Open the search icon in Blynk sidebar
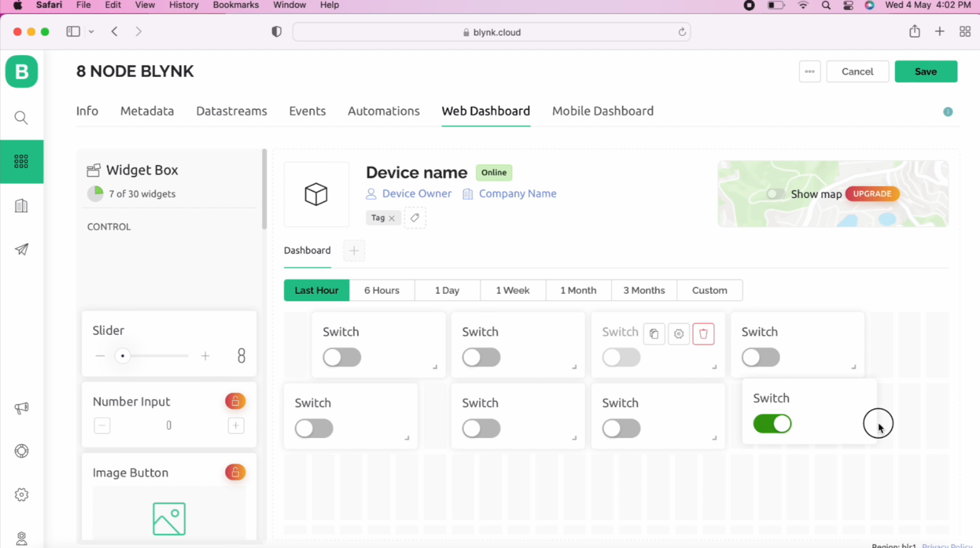980x548 pixels. tap(22, 118)
